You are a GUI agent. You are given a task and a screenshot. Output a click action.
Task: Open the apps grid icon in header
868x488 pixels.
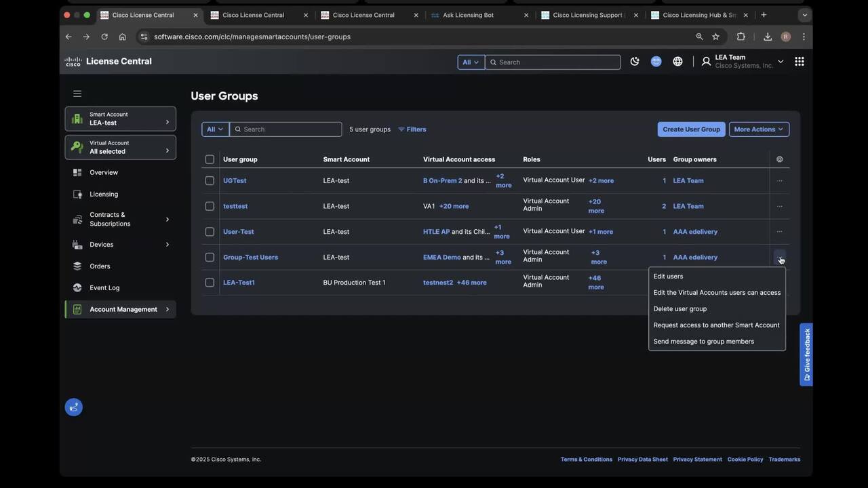click(x=800, y=62)
